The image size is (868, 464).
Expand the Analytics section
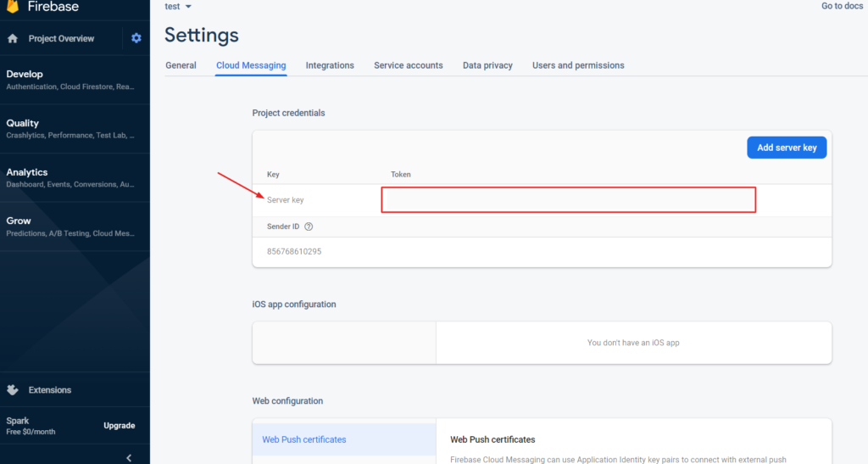[75, 178]
